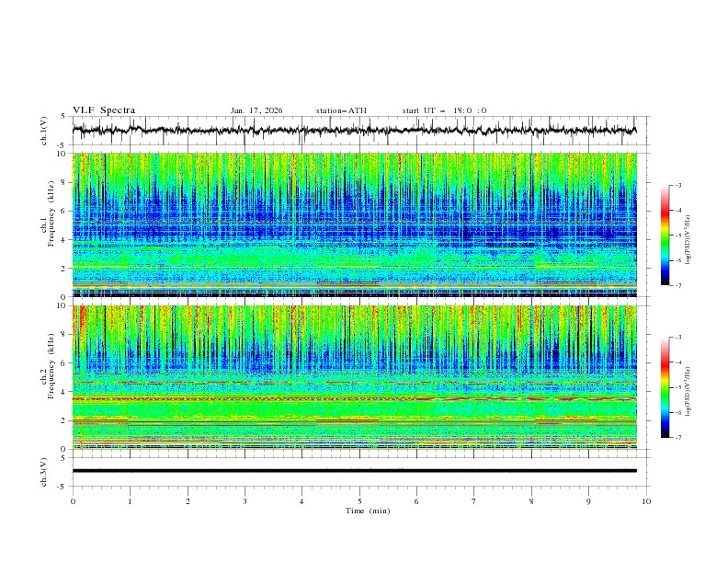Click the '-3' label on ch.1 color scale
Screen dimensions: 728x563
(677, 185)
